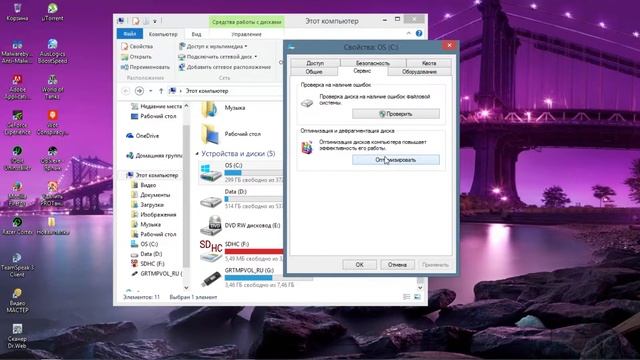This screenshot has width=640, height=360.
Task: Switch Explorer to details view icon
Action: 407,297
